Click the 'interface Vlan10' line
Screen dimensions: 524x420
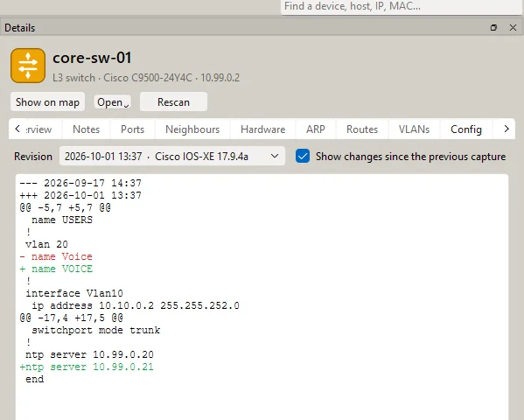pos(74,294)
